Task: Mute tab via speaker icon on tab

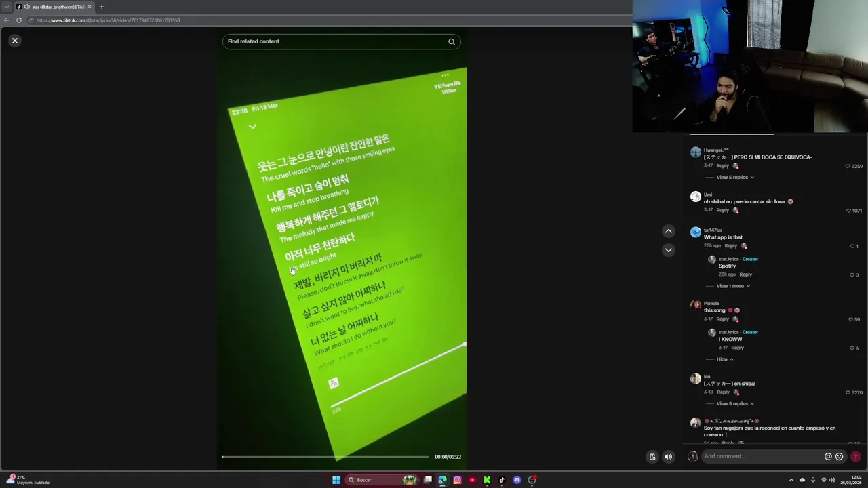Action: 26,7
